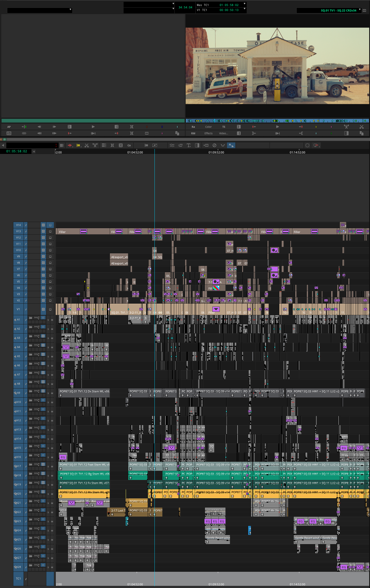Open the Text tool (T icon) in timeline toolbar

tap(189, 145)
